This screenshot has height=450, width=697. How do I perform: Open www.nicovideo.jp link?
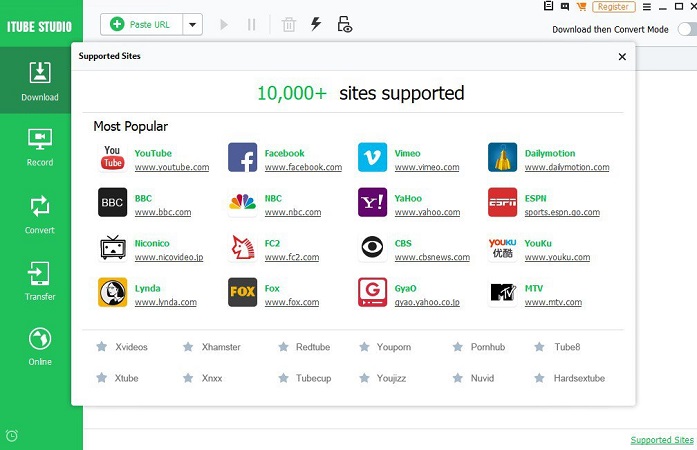click(x=169, y=257)
